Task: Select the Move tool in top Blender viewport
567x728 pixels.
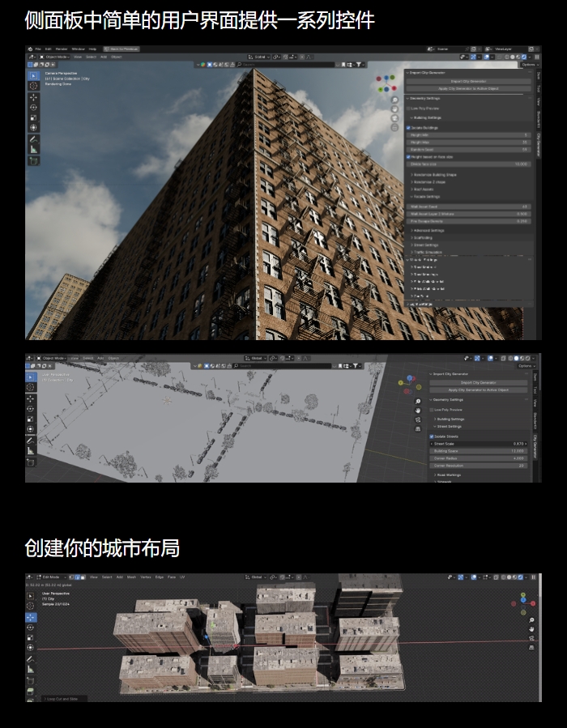Action: [33, 97]
